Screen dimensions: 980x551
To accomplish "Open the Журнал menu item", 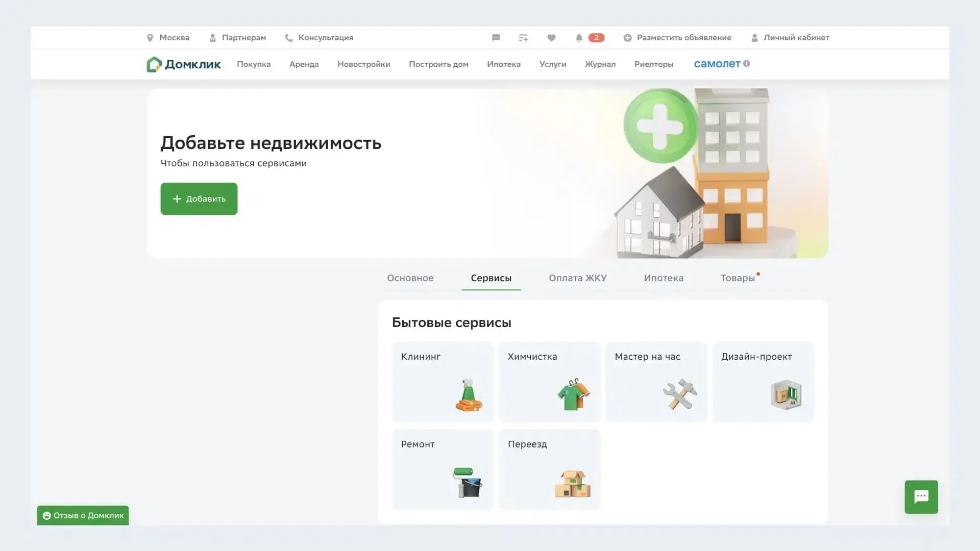I will (x=600, y=64).
